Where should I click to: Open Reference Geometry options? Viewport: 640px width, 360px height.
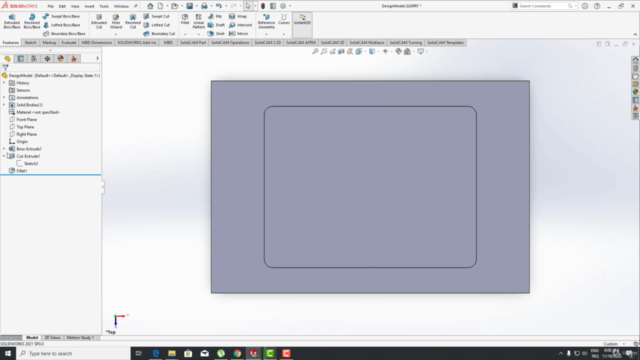click(267, 21)
